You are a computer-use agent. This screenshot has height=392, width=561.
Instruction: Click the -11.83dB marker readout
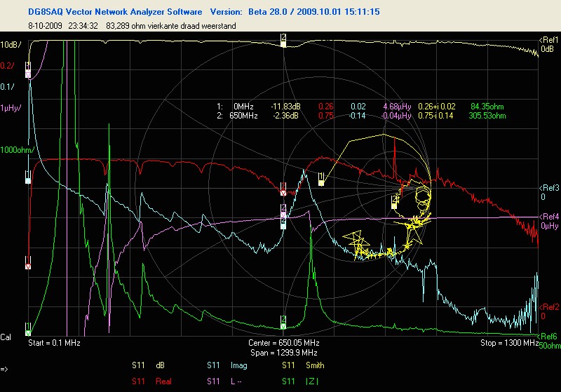pyautogui.click(x=285, y=107)
